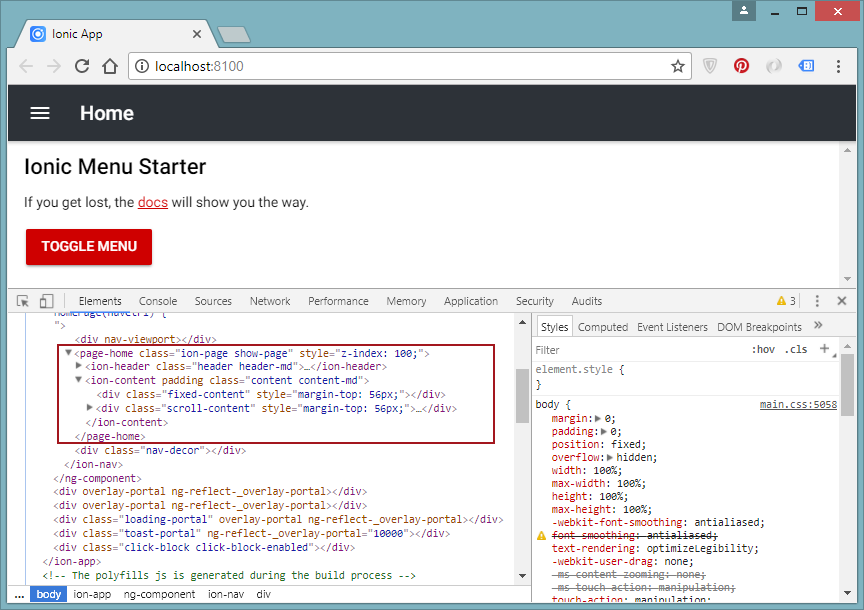Image resolution: width=864 pixels, height=610 pixels.
Task: Select the toast-portal div line
Action: coord(251,533)
